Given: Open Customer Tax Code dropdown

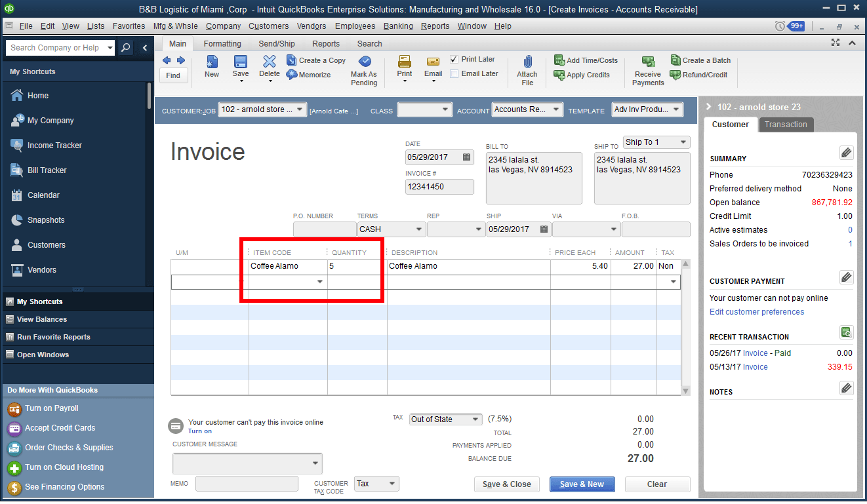Looking at the screenshot, I should point(392,484).
